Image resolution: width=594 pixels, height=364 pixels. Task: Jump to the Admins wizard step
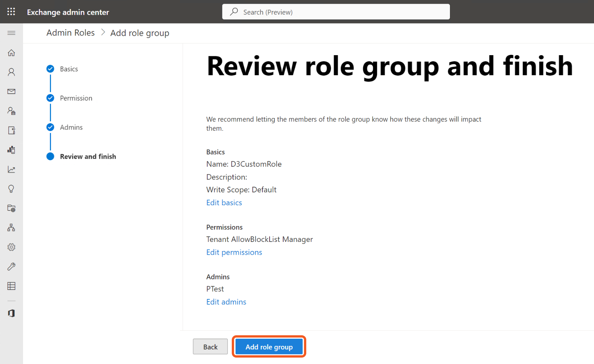[x=71, y=127]
